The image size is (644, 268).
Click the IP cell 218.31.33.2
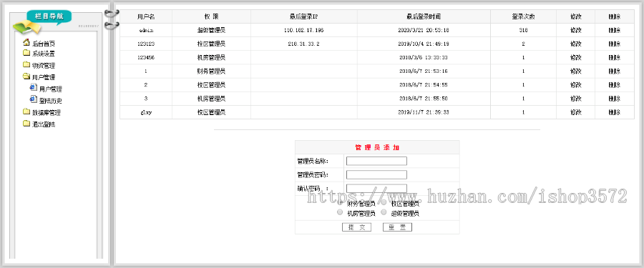[303, 44]
